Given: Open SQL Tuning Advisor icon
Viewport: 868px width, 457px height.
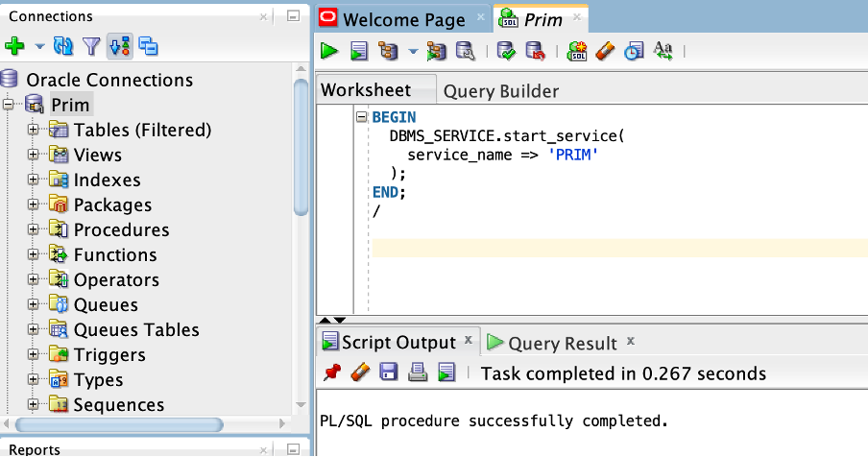Looking at the screenshot, I should click(465, 52).
